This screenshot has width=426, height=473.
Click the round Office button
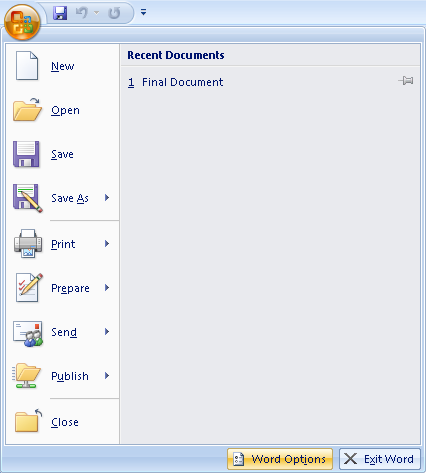[x=22, y=22]
